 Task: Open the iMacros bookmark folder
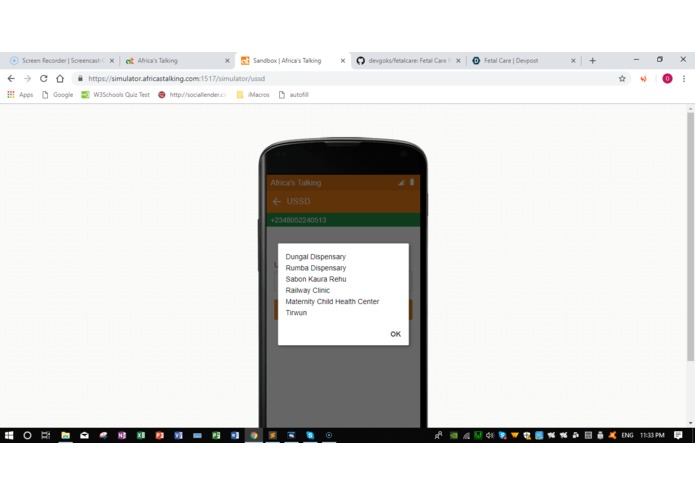(253, 94)
